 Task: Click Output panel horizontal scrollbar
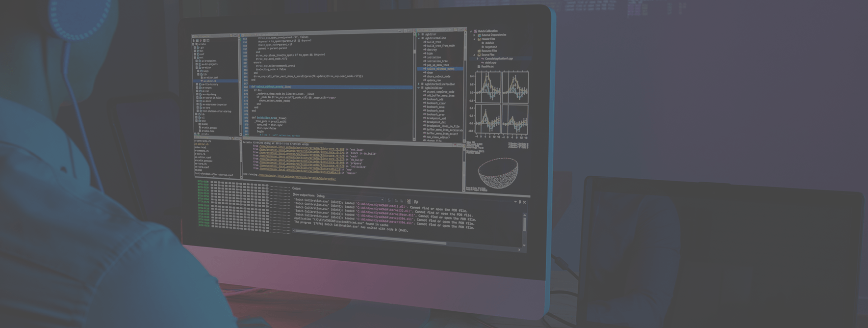point(372,237)
